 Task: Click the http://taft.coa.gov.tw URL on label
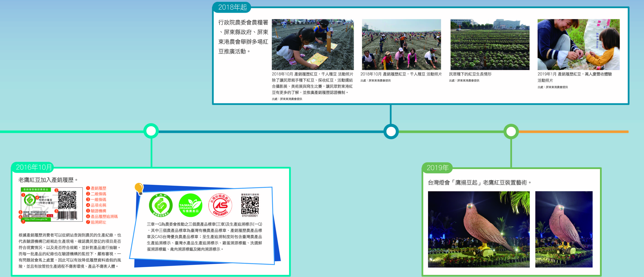pyautogui.click(x=36, y=219)
